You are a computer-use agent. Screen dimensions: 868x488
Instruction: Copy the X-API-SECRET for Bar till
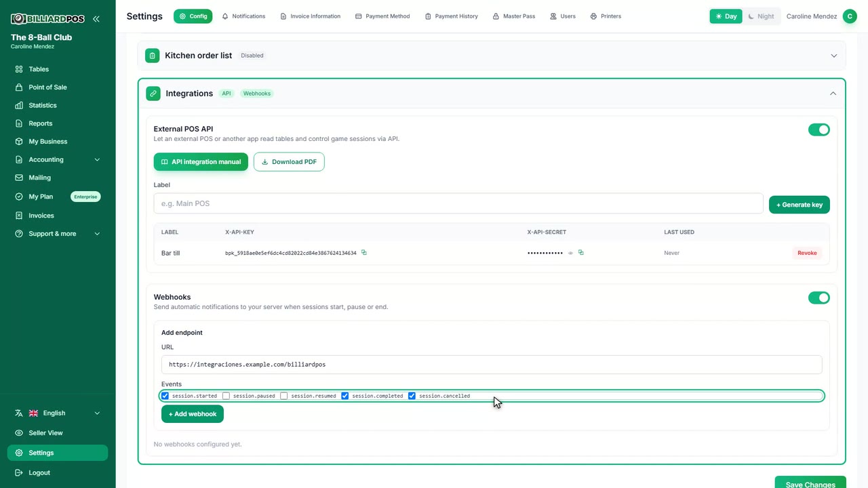coord(581,253)
